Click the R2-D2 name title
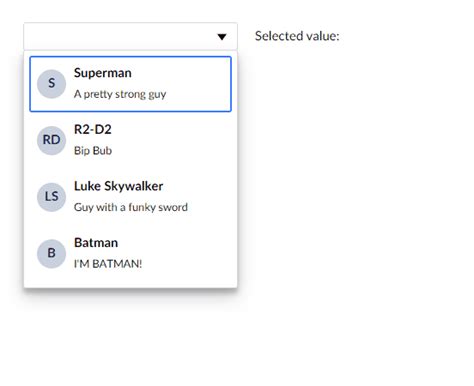474x386 pixels. click(x=93, y=129)
